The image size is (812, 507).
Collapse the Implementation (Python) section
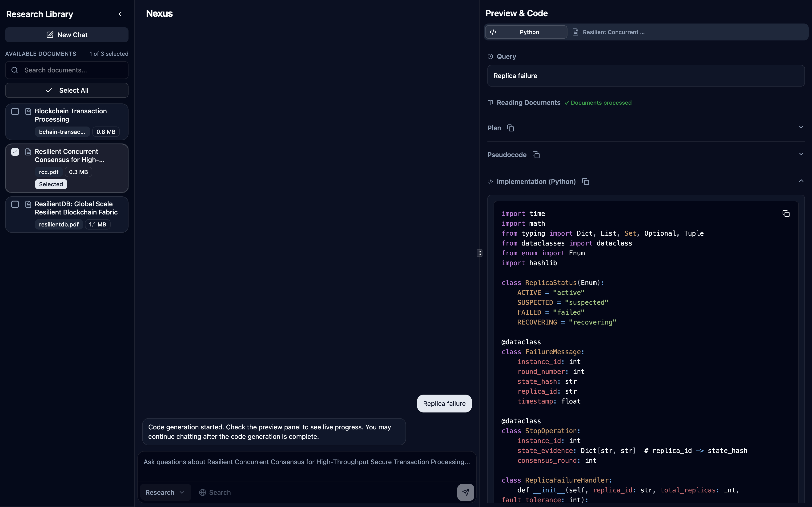(x=801, y=181)
